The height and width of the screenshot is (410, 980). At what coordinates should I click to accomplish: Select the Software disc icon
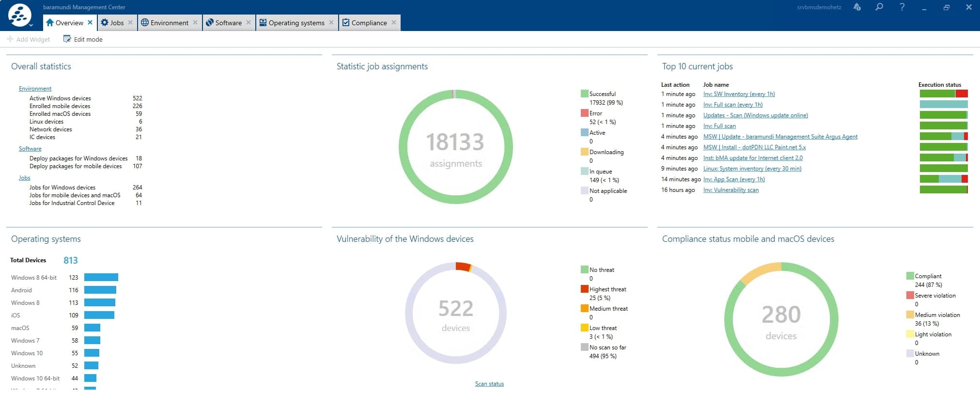209,22
